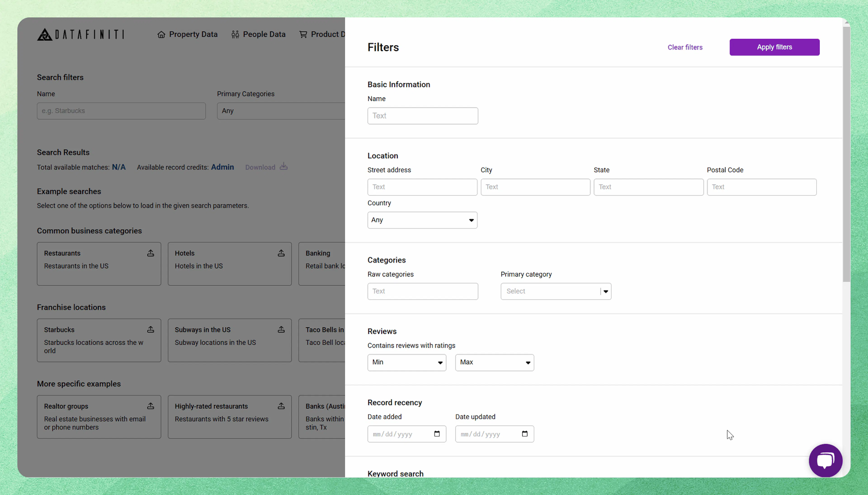
Task: Apply the current filters
Action: pyautogui.click(x=774, y=47)
